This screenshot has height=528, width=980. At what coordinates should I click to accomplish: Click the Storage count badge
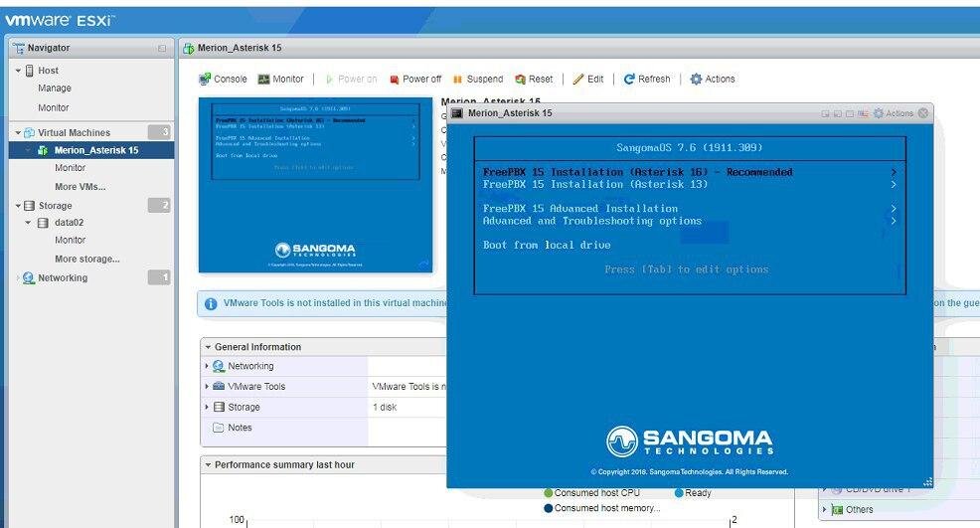(159, 205)
